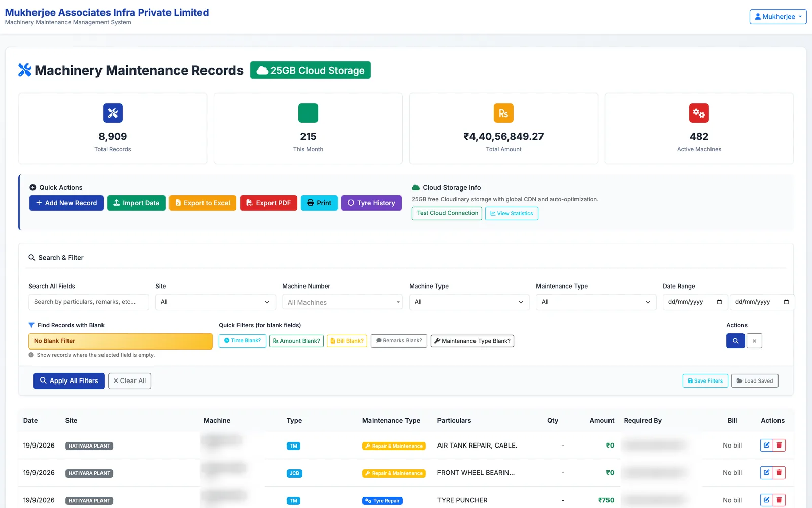Delete the FRONT WHEEL BEARIN... record

(779, 473)
